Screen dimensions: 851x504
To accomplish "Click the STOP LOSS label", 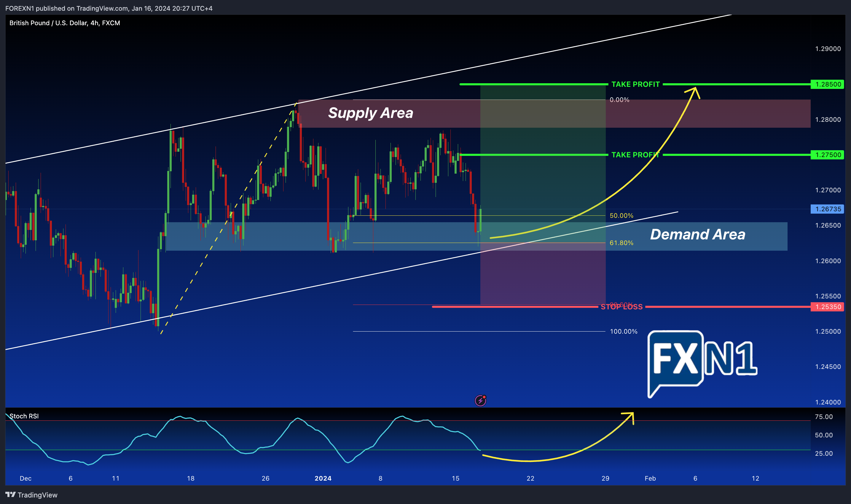I will click(621, 307).
